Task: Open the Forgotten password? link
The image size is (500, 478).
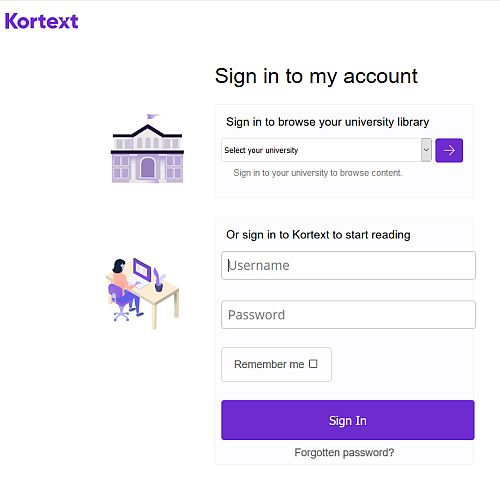Action: [344, 452]
